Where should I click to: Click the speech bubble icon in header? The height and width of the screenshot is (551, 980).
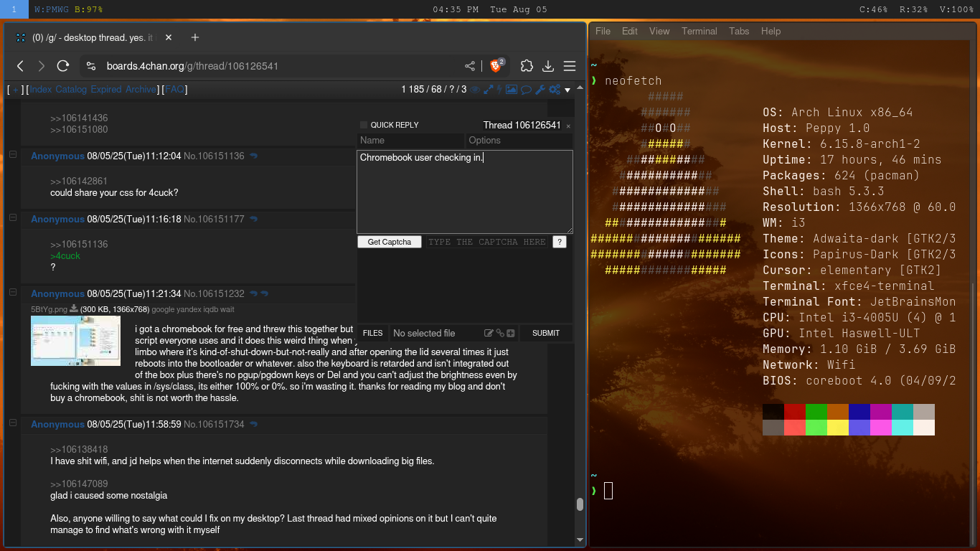526,90
